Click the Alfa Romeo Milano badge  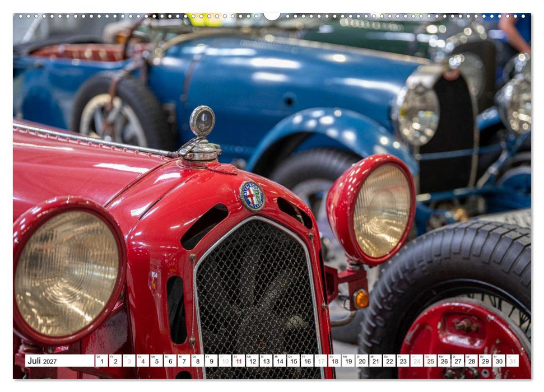(252, 197)
